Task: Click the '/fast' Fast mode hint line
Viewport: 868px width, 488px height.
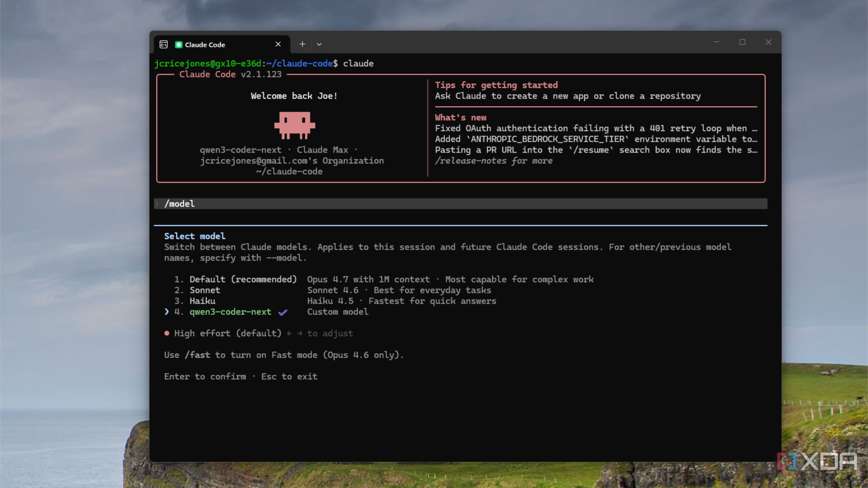Action: (284, 355)
